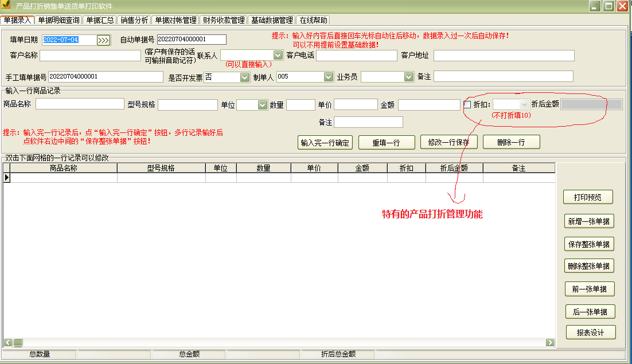Click the 总金额 status bar label
The width and height of the screenshot is (632, 364).
[189, 354]
